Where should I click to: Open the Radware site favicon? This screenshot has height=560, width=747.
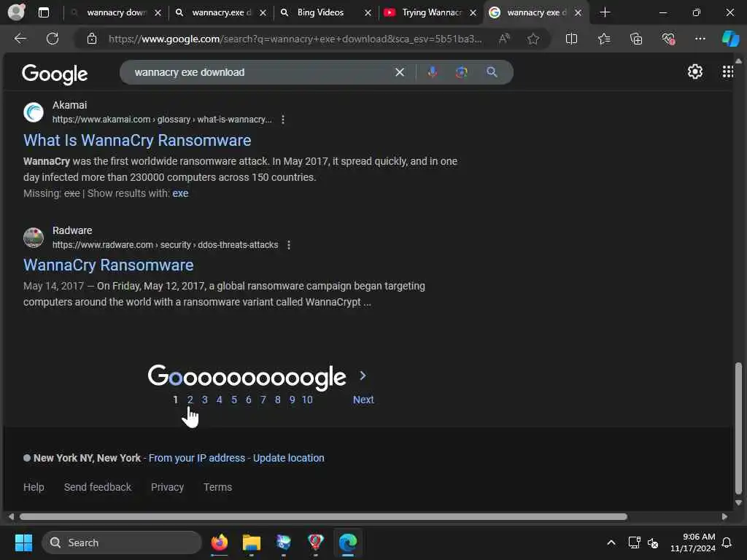[34, 238]
